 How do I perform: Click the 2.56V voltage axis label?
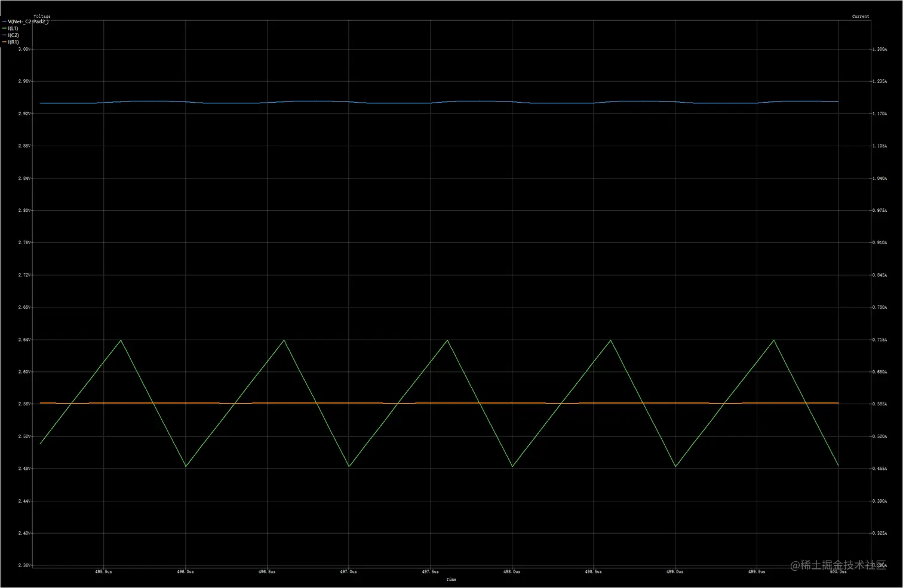click(x=24, y=404)
